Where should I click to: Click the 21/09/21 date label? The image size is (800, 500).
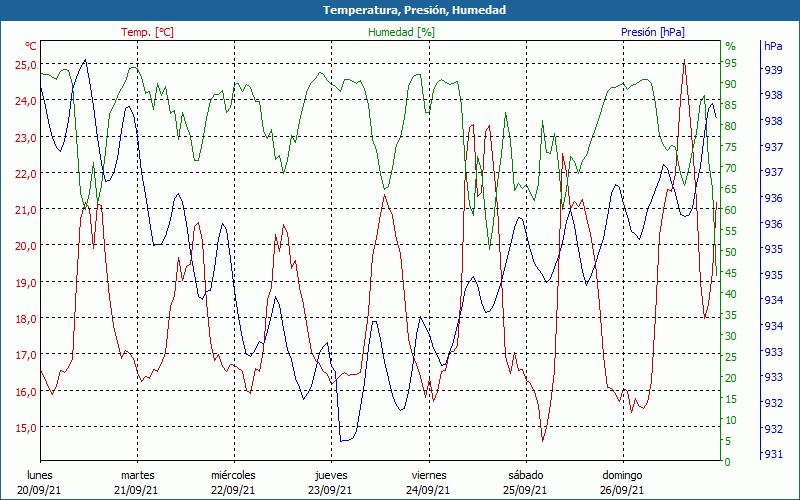click(x=136, y=491)
